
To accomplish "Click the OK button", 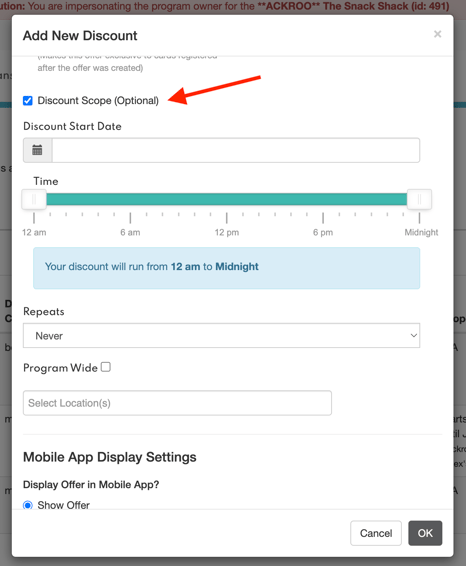I will pyautogui.click(x=425, y=533).
